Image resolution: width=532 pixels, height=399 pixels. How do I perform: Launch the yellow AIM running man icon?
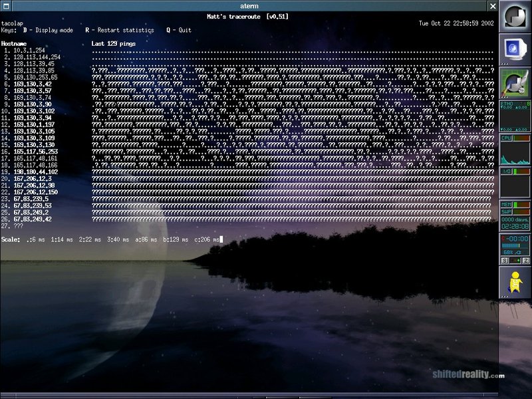point(515,282)
